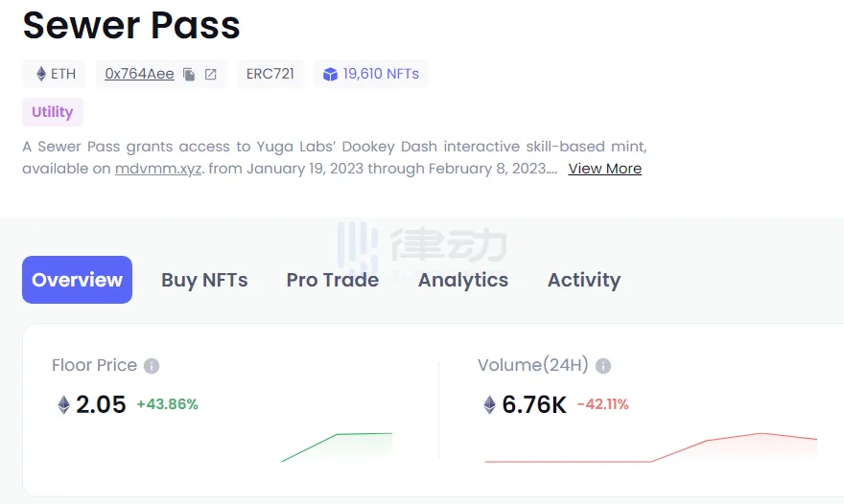Open the 0x764Aee contract address link
The height and width of the screenshot is (504, 844).
click(x=140, y=74)
